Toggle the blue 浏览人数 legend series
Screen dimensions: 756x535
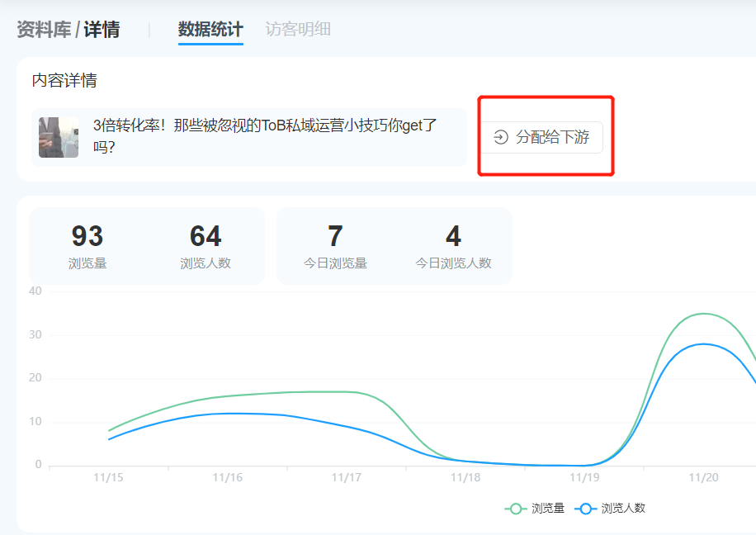pyautogui.click(x=610, y=509)
